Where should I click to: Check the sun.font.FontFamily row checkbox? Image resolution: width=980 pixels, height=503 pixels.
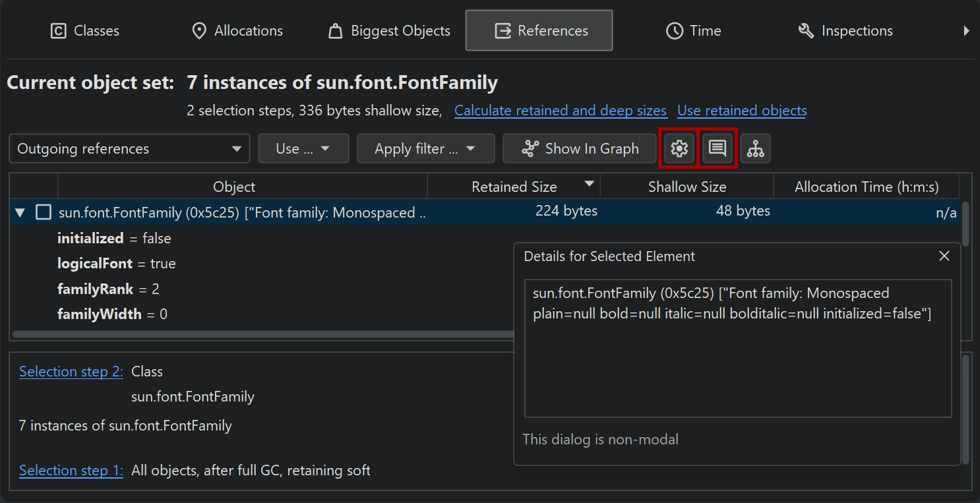click(44, 212)
